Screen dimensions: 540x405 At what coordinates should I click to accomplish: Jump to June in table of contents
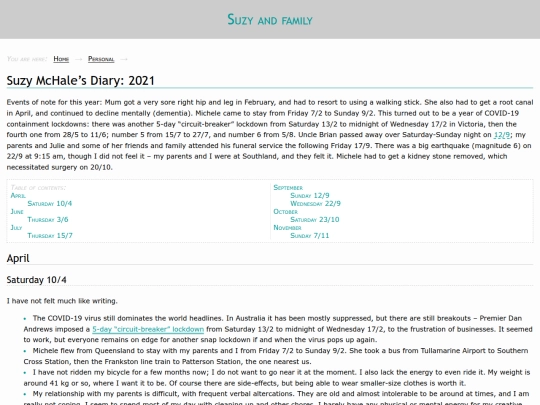[17, 211]
